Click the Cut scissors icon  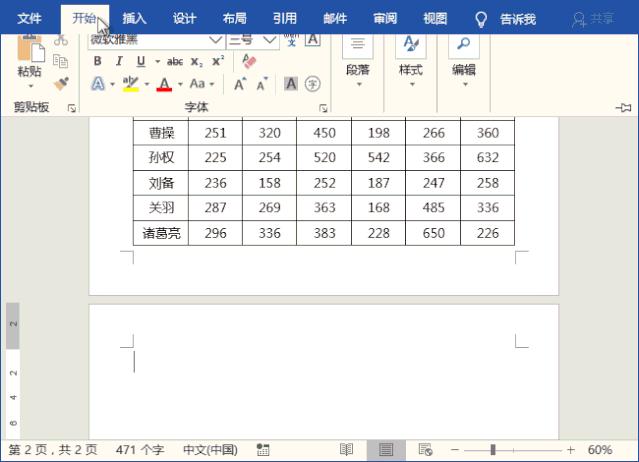click(x=61, y=40)
